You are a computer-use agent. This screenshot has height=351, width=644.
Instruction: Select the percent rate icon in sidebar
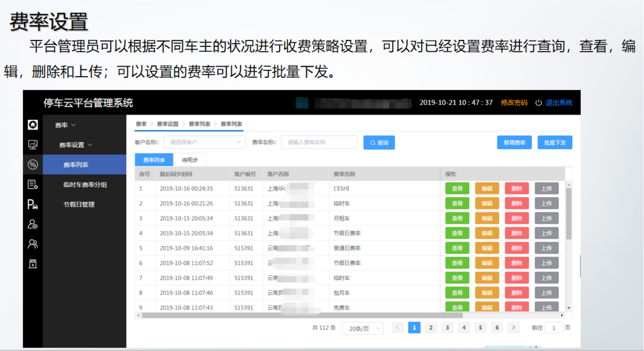coord(33,165)
